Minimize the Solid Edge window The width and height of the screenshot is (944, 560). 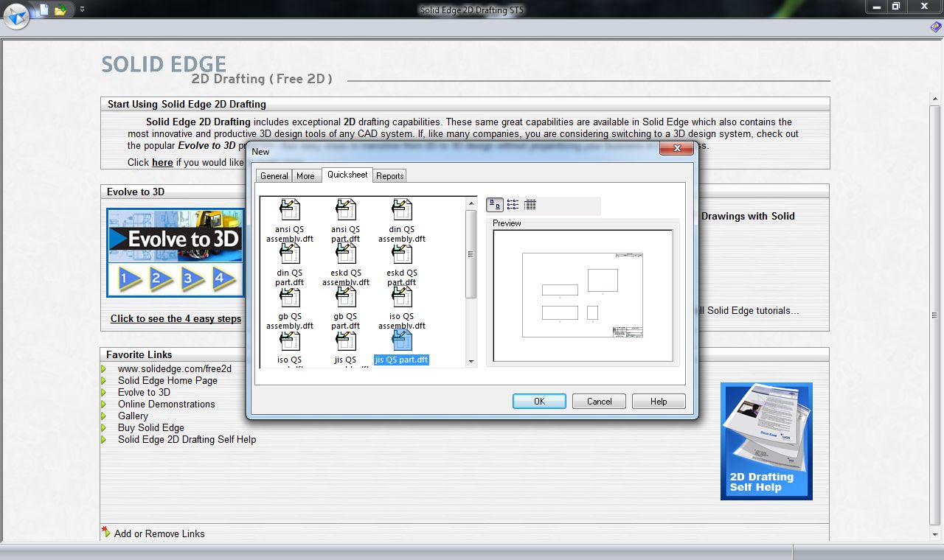pos(875,6)
